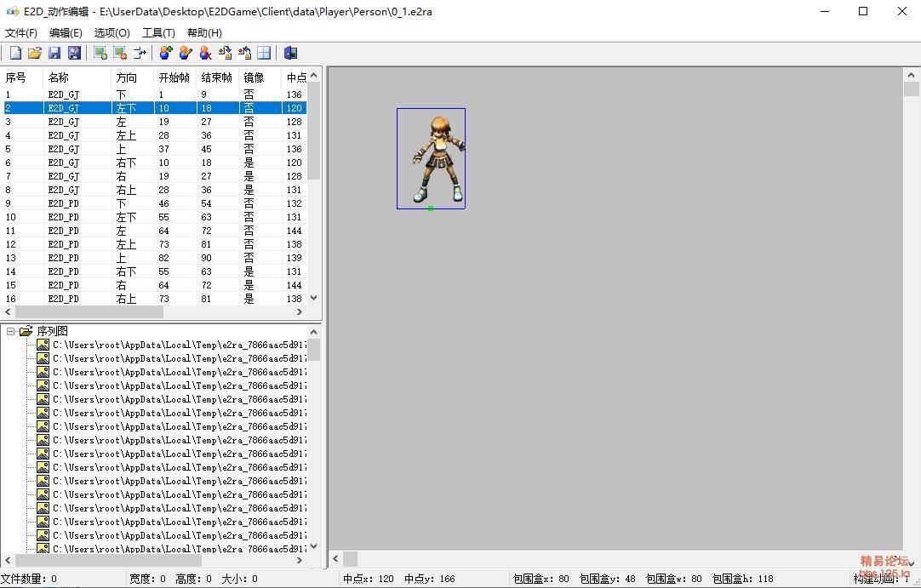This screenshot has width=921, height=588.
Task: Open the 选项(O) menu
Action: pyautogui.click(x=112, y=32)
